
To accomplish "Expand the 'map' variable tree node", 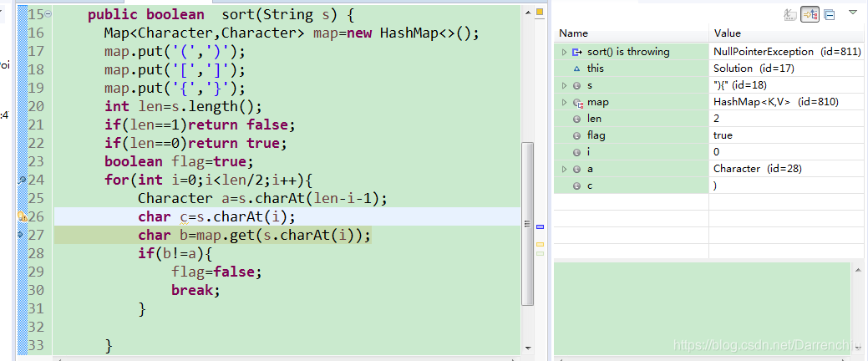I will (564, 102).
